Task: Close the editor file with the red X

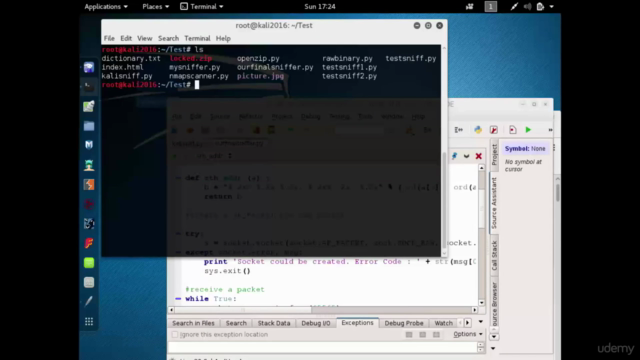Action: tap(478, 156)
